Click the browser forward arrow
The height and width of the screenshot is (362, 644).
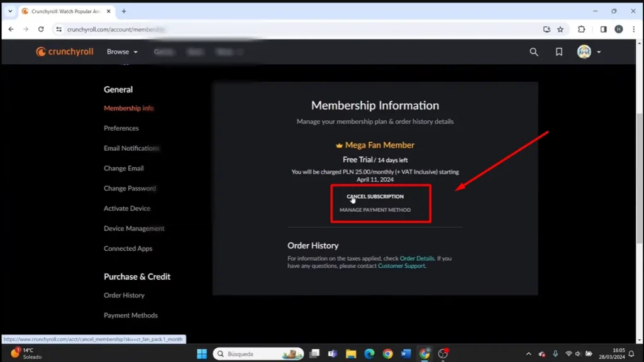click(x=26, y=29)
